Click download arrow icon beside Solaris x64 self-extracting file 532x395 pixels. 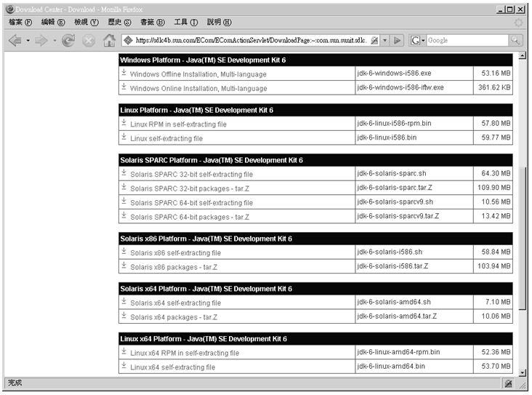[124, 301]
